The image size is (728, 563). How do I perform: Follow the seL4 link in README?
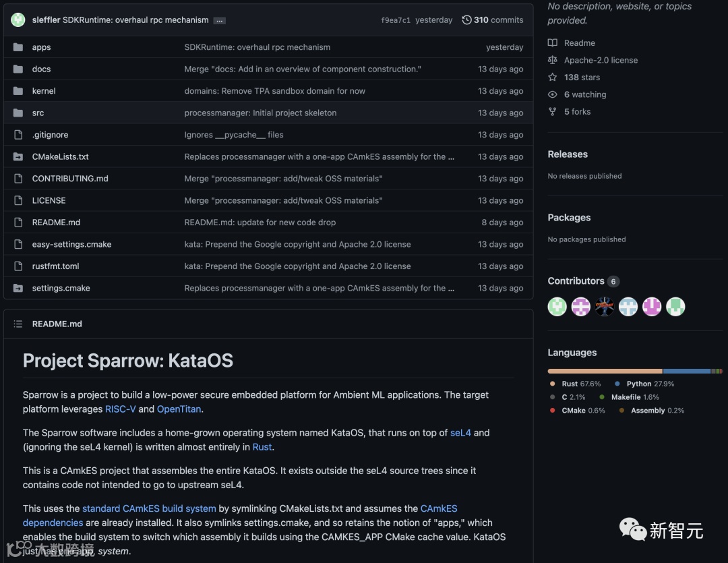coord(460,432)
